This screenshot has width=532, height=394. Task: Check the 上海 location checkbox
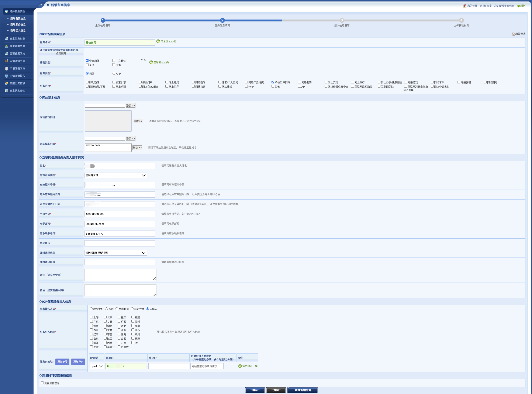coord(91,317)
